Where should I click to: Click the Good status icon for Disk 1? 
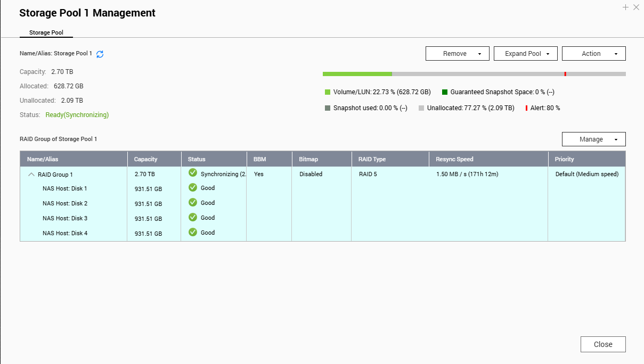193,188
